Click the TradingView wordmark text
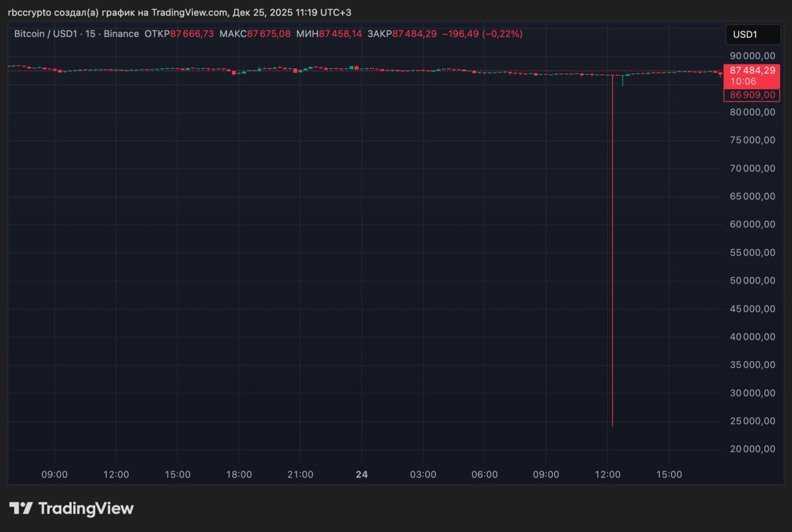The width and height of the screenshot is (792, 532). tap(86, 508)
